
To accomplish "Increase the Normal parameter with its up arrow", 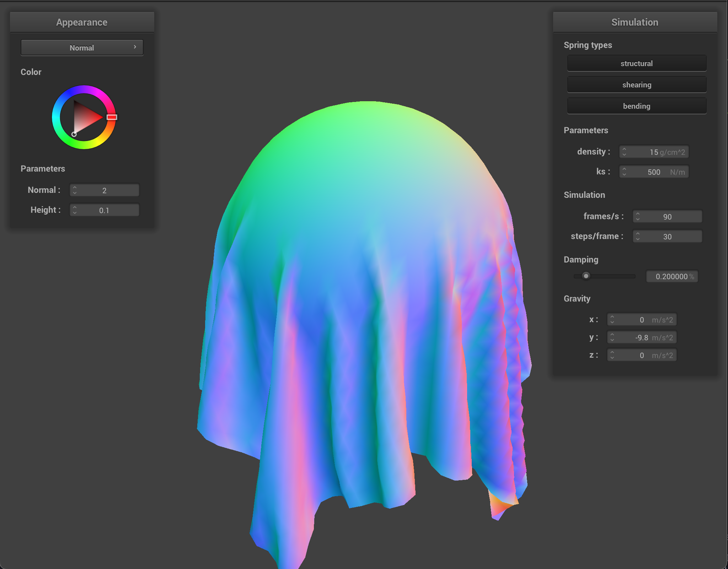I will 75,188.
